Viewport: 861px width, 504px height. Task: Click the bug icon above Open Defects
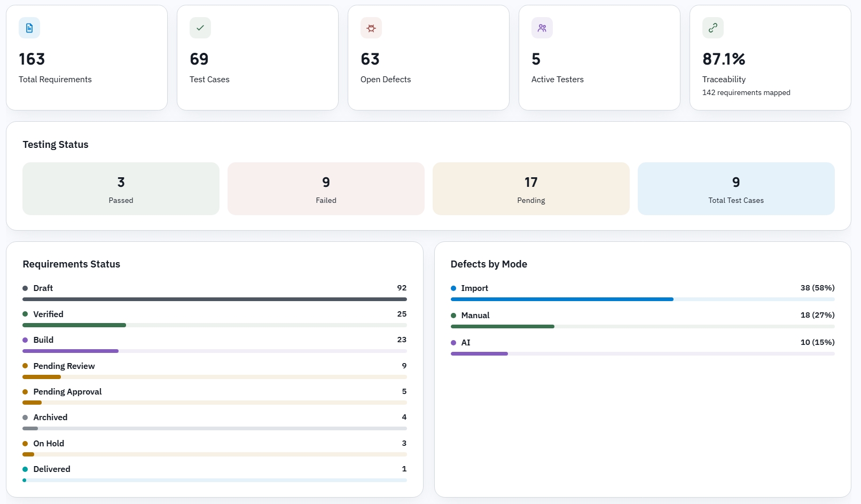point(371,28)
